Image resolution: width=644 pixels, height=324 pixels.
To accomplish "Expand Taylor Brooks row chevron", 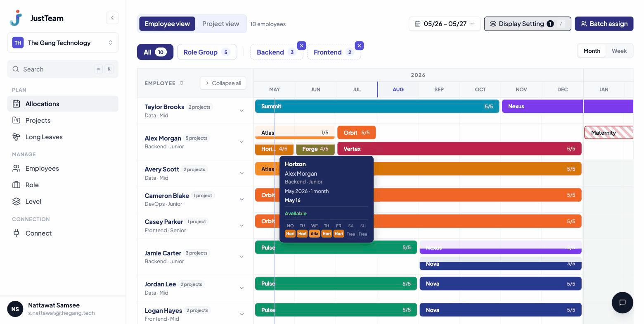I will [241, 111].
